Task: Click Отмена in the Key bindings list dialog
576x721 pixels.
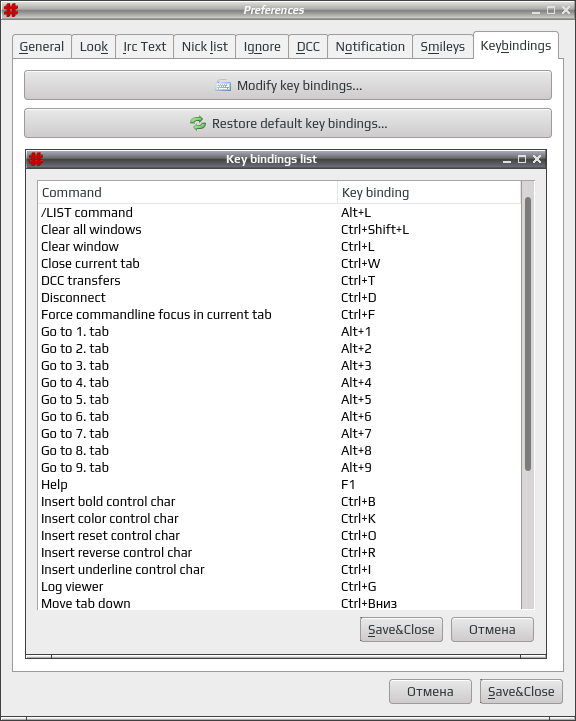Action: tap(492, 629)
